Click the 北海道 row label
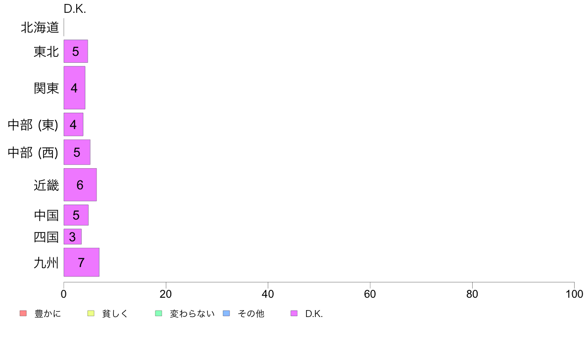Screen dimensions: 588x364 (40, 27)
